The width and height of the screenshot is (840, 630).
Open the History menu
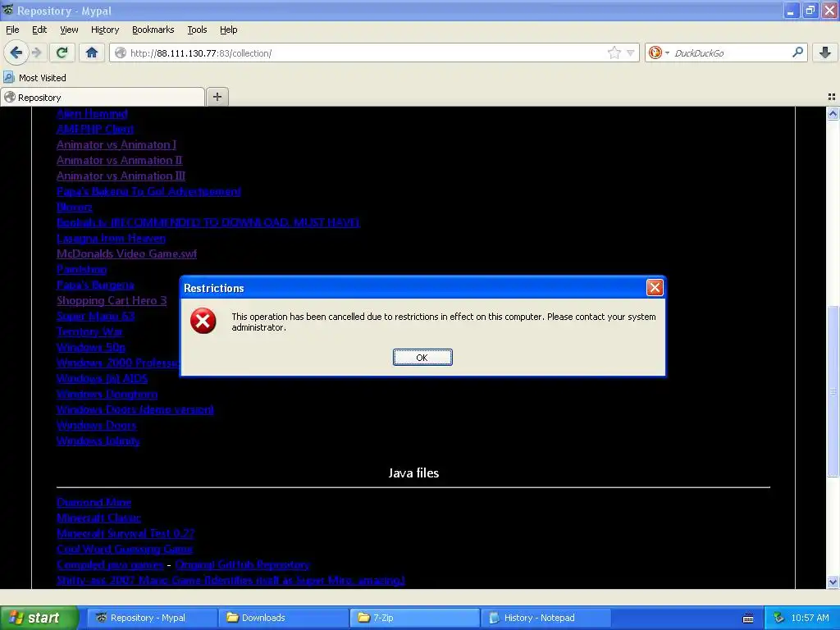105,30
